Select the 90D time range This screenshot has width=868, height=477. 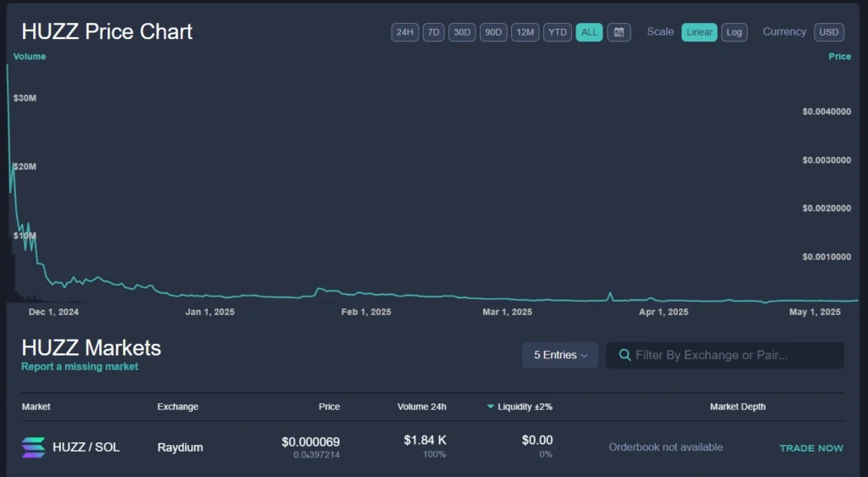(x=493, y=32)
